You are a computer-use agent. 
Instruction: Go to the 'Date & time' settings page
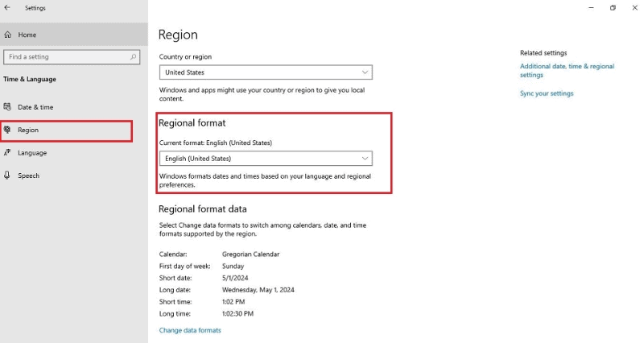point(35,107)
